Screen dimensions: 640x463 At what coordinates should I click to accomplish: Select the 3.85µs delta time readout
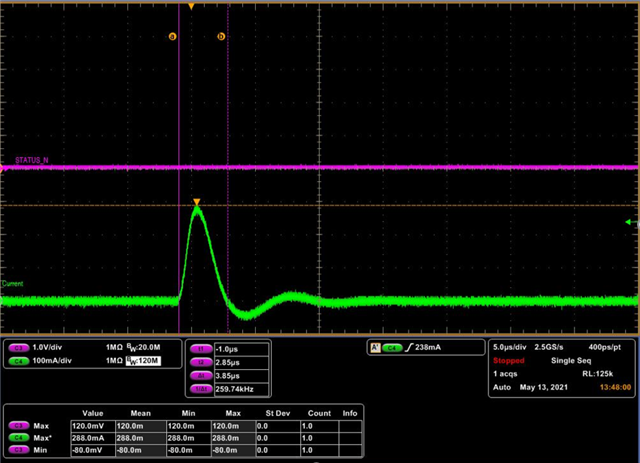point(242,376)
